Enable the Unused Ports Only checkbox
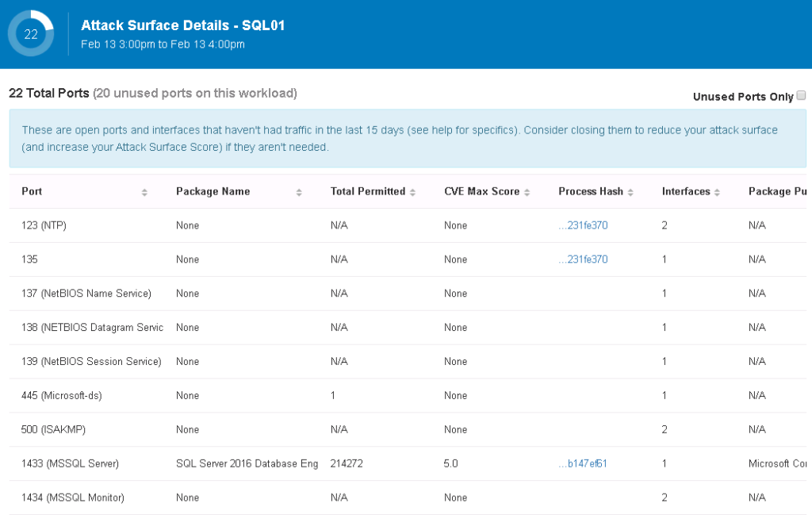The height and width of the screenshot is (515, 812). 801,95
